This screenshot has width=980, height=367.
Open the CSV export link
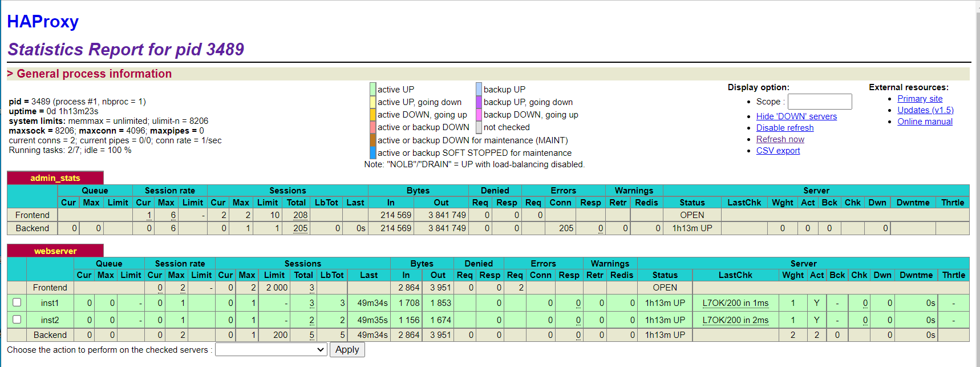click(x=778, y=151)
